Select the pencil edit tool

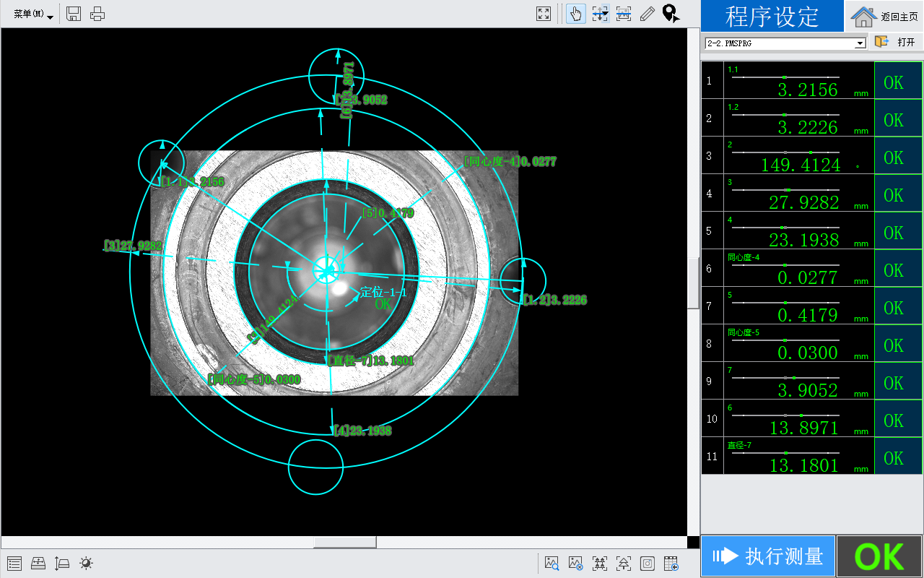[648, 14]
